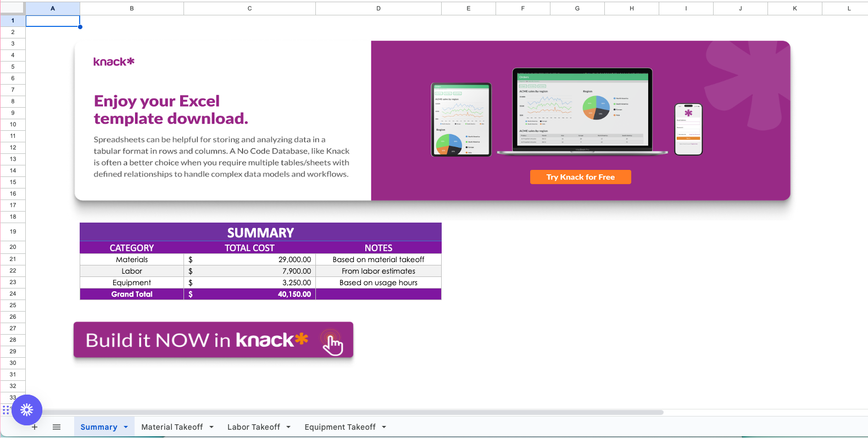
Task: Click the floating purple asterisk button
Action: pyautogui.click(x=27, y=410)
